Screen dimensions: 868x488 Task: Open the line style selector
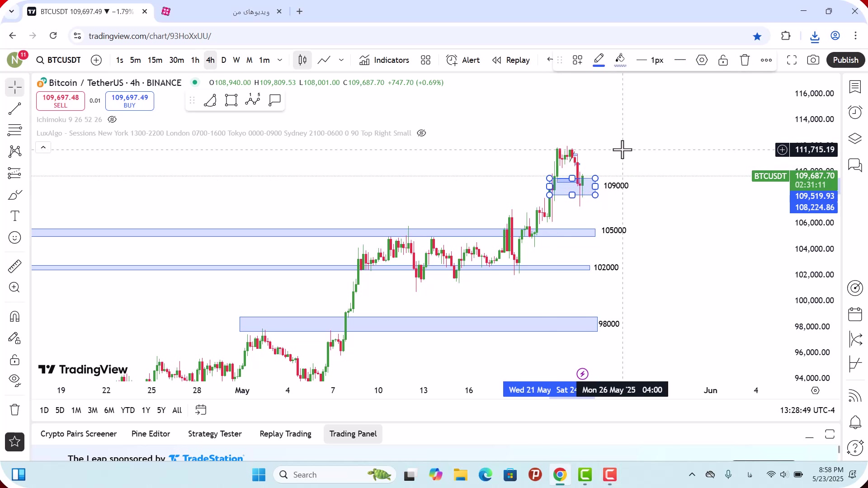point(680,60)
